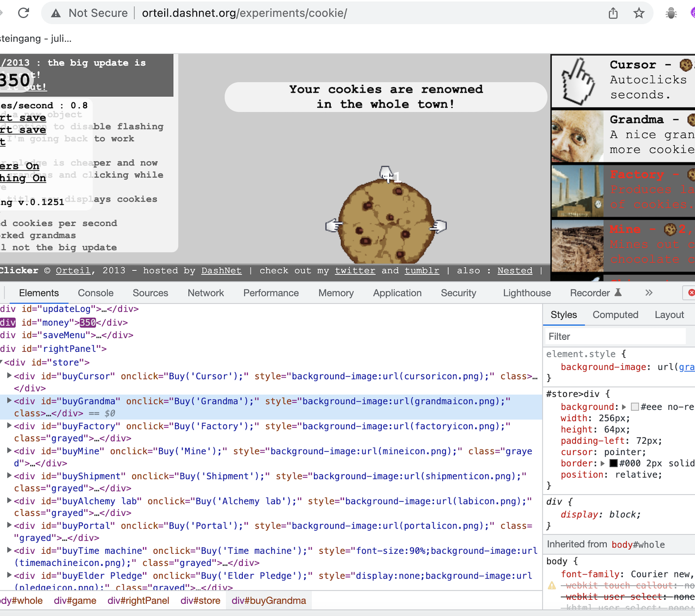
Task: Open the Application tab
Action: click(x=397, y=293)
